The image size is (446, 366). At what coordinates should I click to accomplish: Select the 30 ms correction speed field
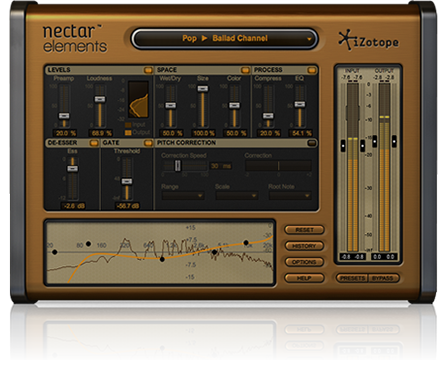pos(221,166)
